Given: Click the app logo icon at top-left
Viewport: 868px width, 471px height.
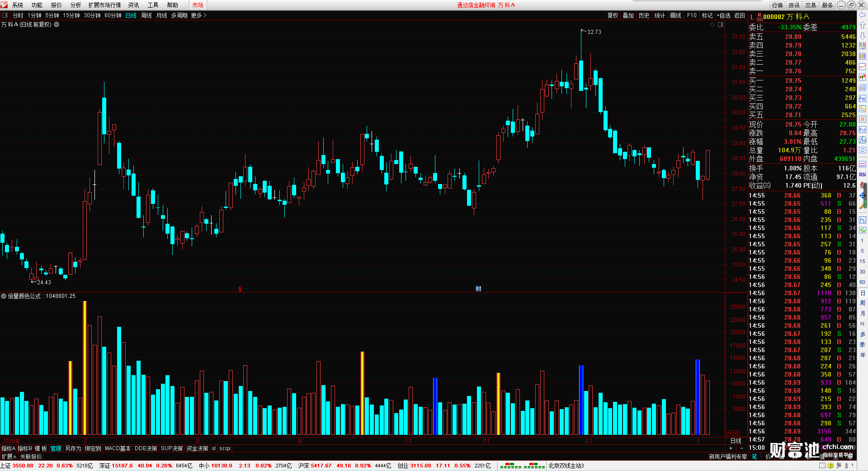Looking at the screenshot, I should pyautogui.click(x=5, y=5).
